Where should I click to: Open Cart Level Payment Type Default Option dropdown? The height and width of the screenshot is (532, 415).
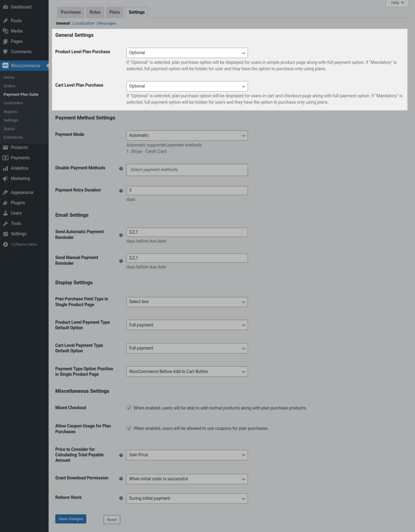click(x=187, y=348)
